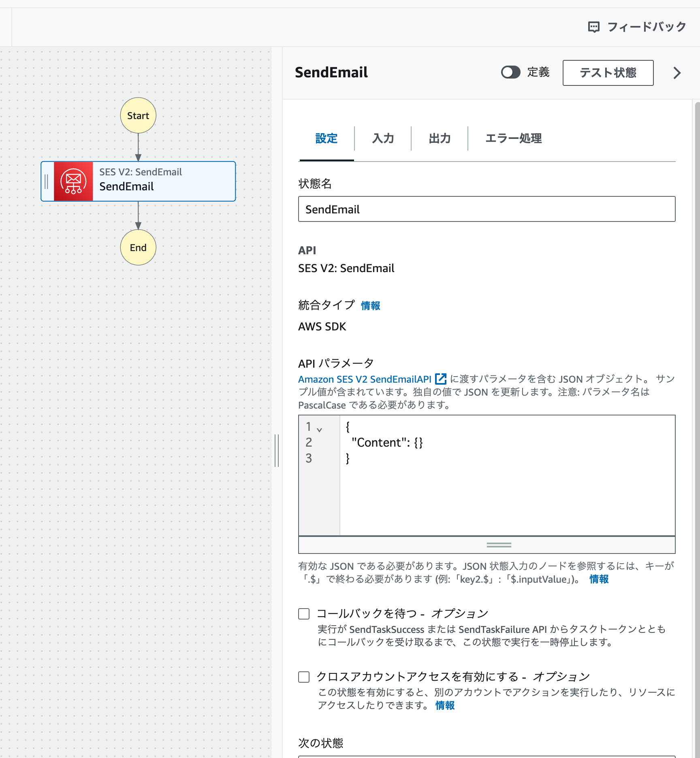Click the JSON editor resize handle
The width and height of the screenshot is (700, 758).
498,545
